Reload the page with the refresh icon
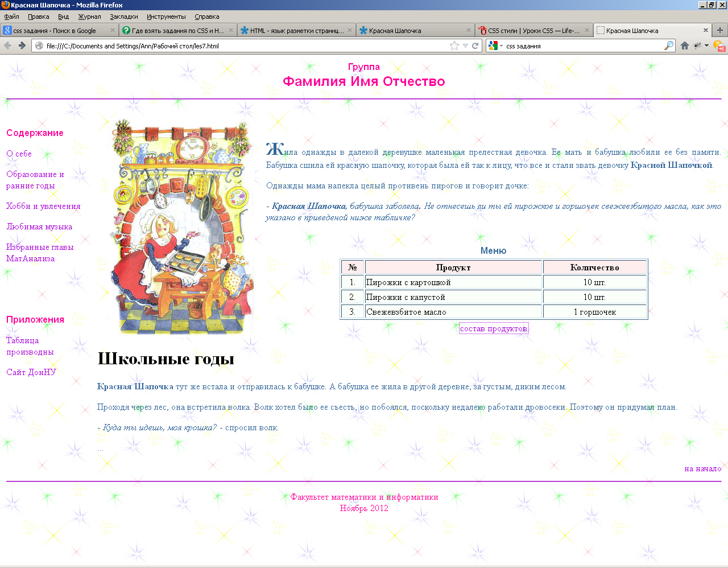 point(475,46)
